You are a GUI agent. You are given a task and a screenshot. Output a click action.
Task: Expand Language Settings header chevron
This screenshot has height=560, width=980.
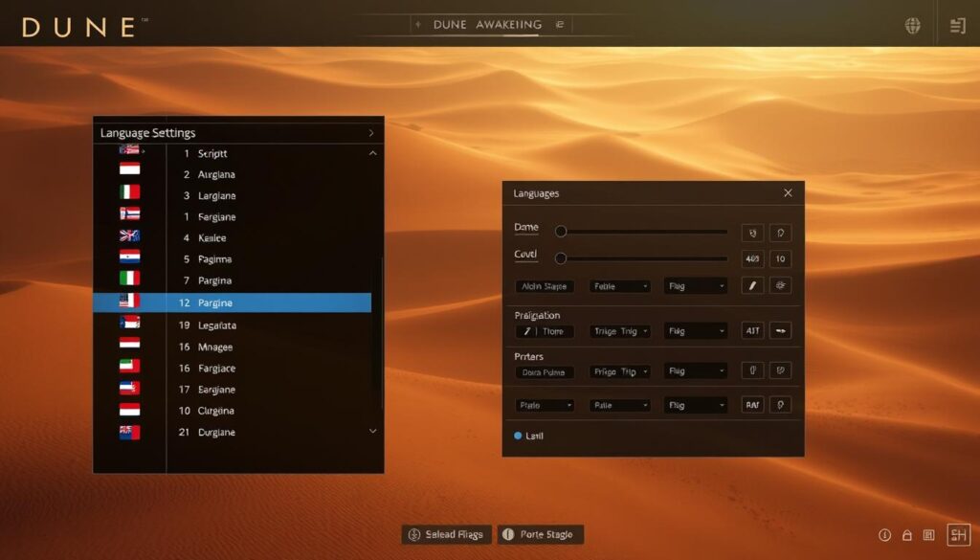pyautogui.click(x=371, y=132)
